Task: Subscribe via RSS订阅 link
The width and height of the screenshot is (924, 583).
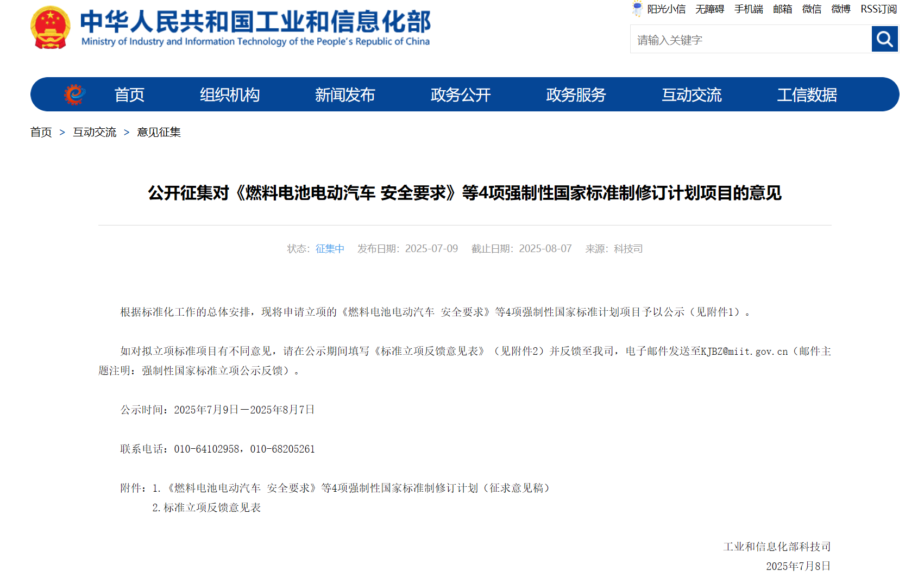Action: [878, 9]
